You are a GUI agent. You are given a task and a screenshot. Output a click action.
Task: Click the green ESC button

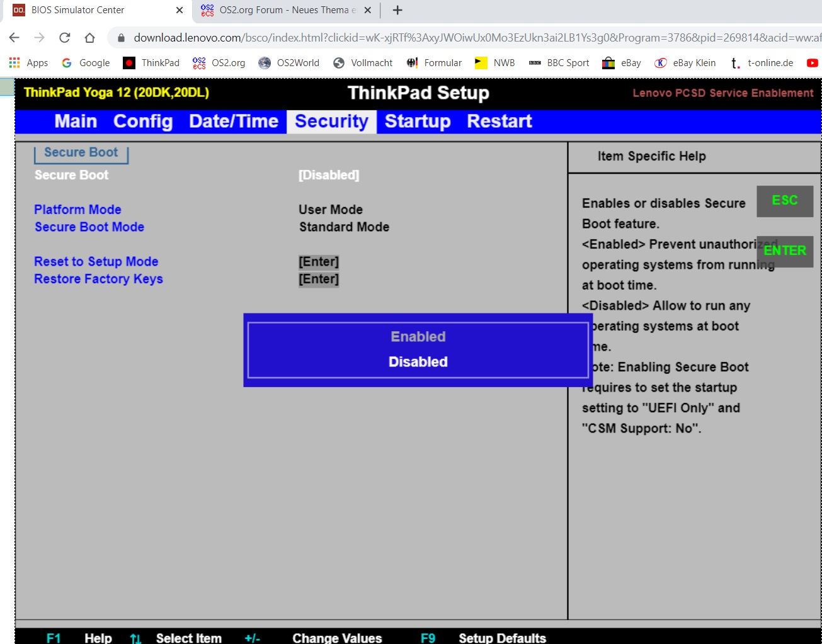click(785, 200)
